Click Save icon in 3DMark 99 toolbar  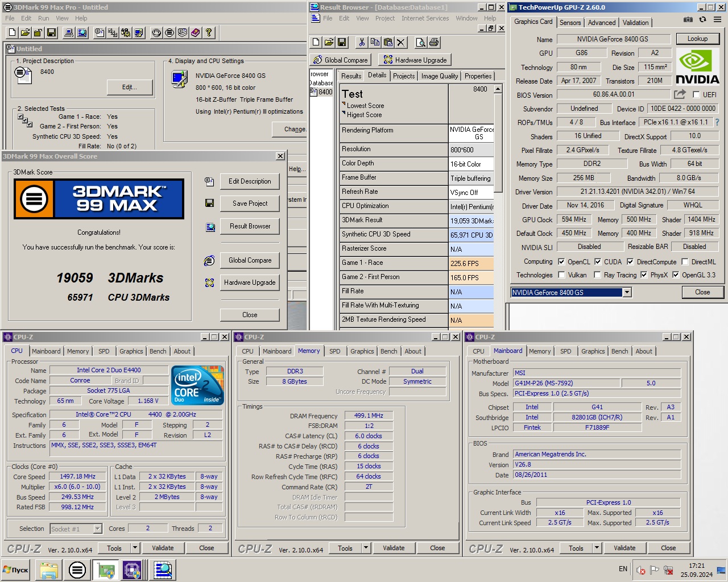[x=52, y=33]
